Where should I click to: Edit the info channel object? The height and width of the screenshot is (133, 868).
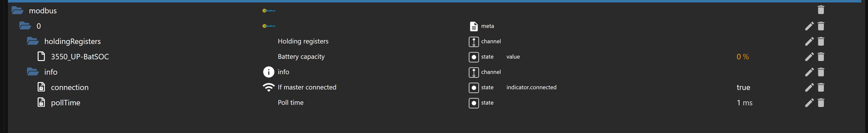coord(809,72)
